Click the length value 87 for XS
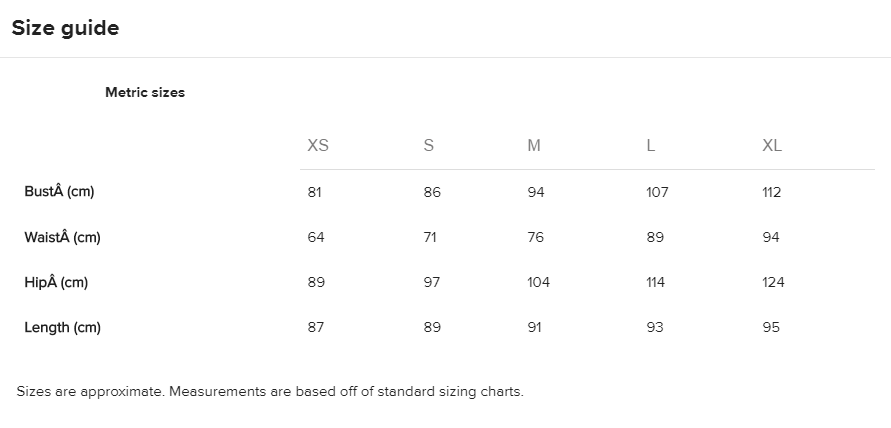Screen dimensions: 891x428 [316, 327]
